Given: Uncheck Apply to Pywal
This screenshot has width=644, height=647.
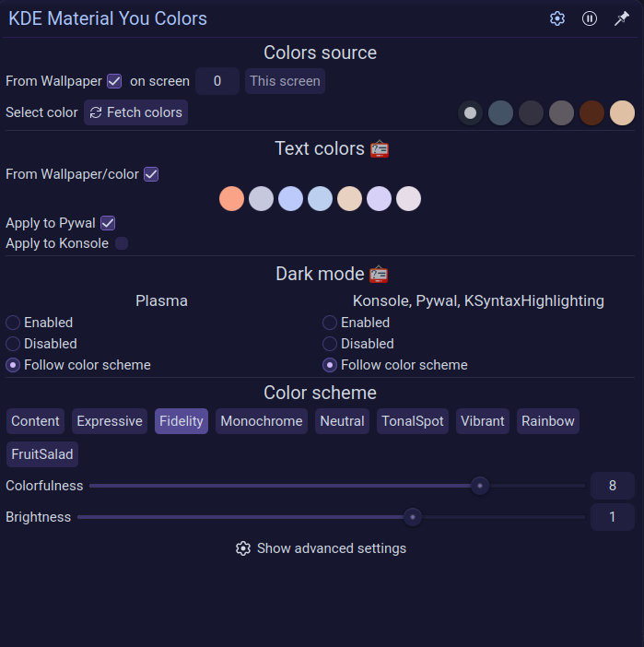Looking at the screenshot, I should click(x=108, y=223).
